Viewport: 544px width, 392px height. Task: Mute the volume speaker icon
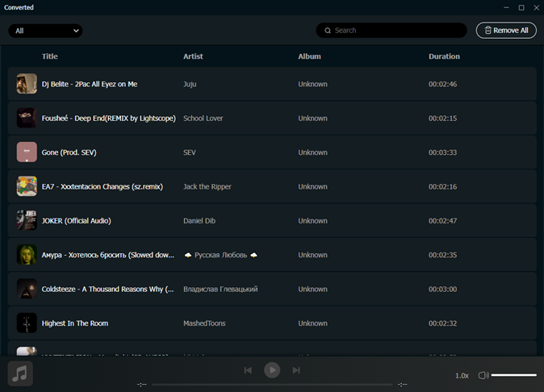click(x=483, y=375)
